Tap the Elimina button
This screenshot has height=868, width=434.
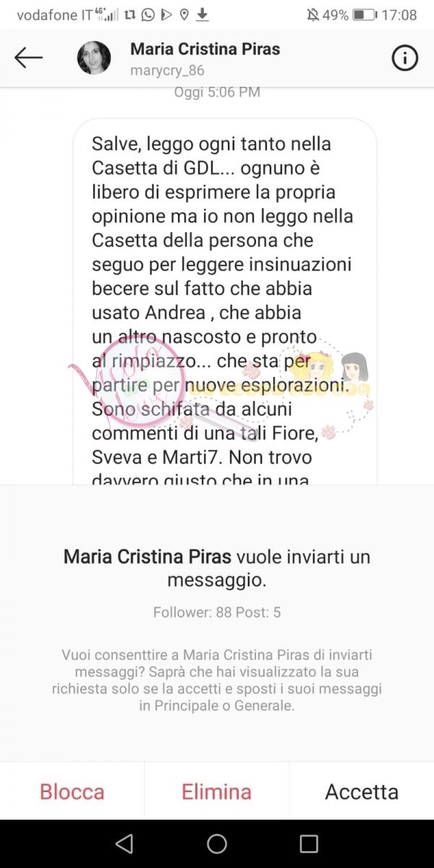pyautogui.click(x=216, y=791)
